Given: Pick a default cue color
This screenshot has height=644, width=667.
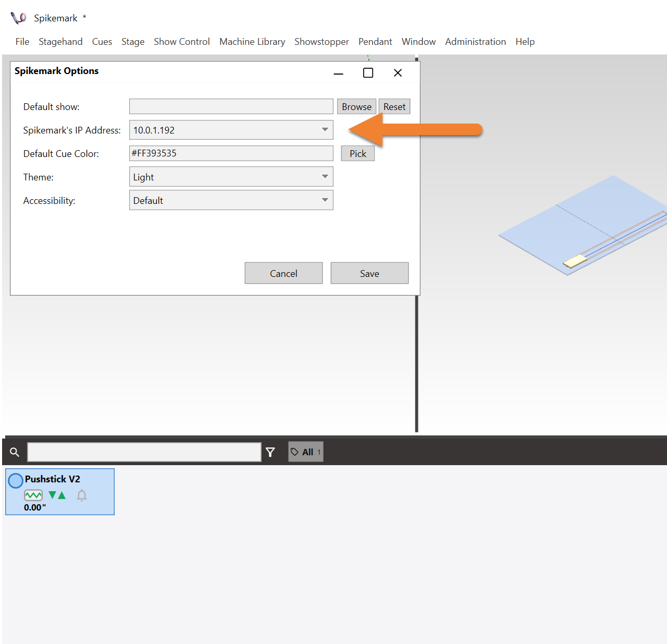Looking at the screenshot, I should tap(357, 153).
